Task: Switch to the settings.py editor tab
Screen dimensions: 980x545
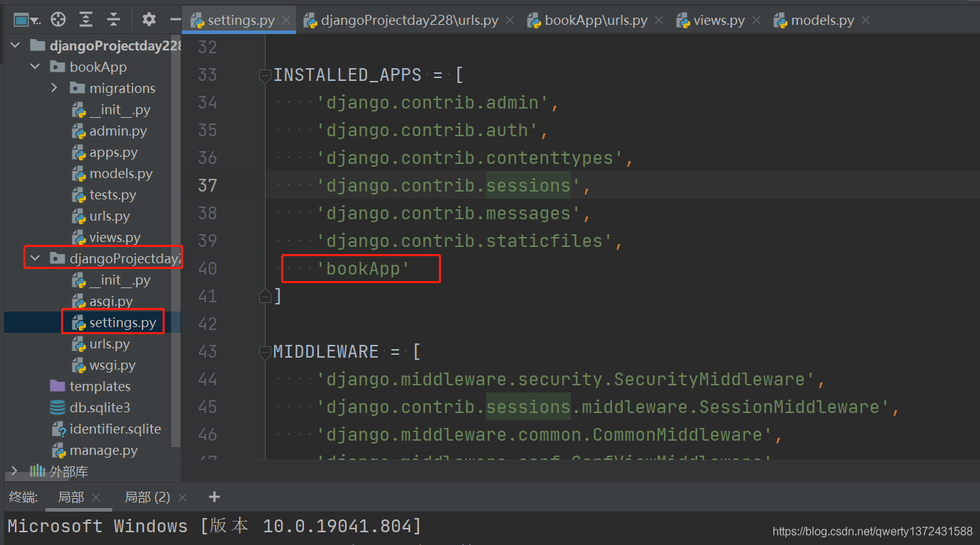Action: tap(241, 20)
